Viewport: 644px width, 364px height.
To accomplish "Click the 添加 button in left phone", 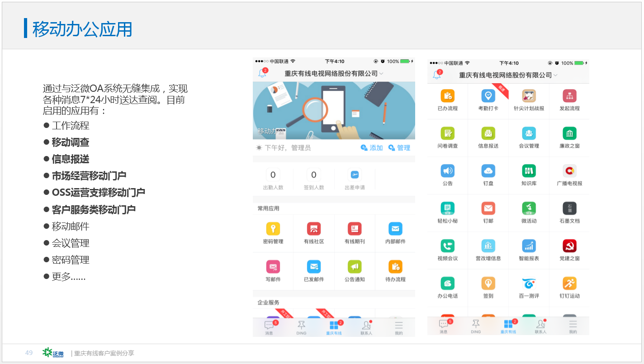I will tap(372, 148).
